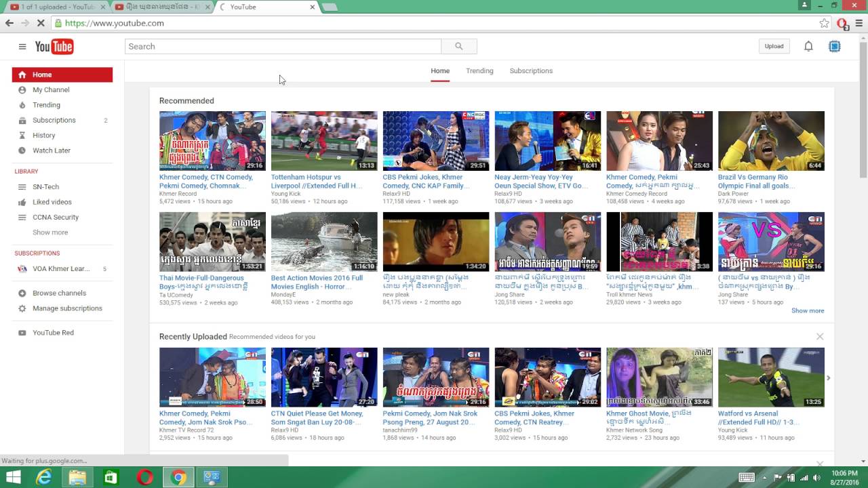Click the YouTube logo
The image size is (868, 488).
[54, 47]
